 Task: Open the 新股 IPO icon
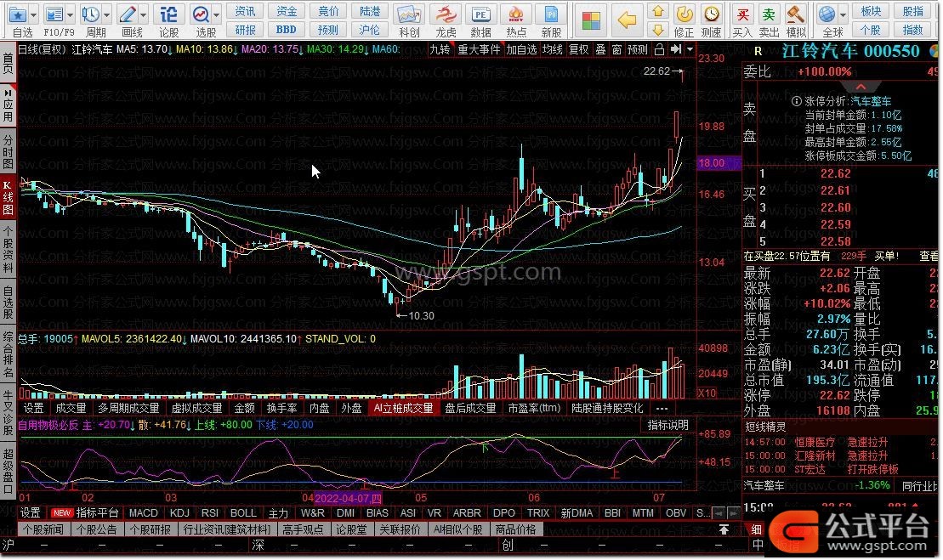click(551, 14)
